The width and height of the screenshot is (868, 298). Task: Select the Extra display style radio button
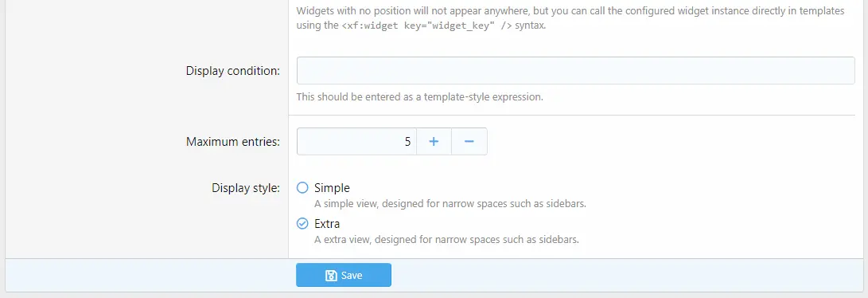click(302, 224)
